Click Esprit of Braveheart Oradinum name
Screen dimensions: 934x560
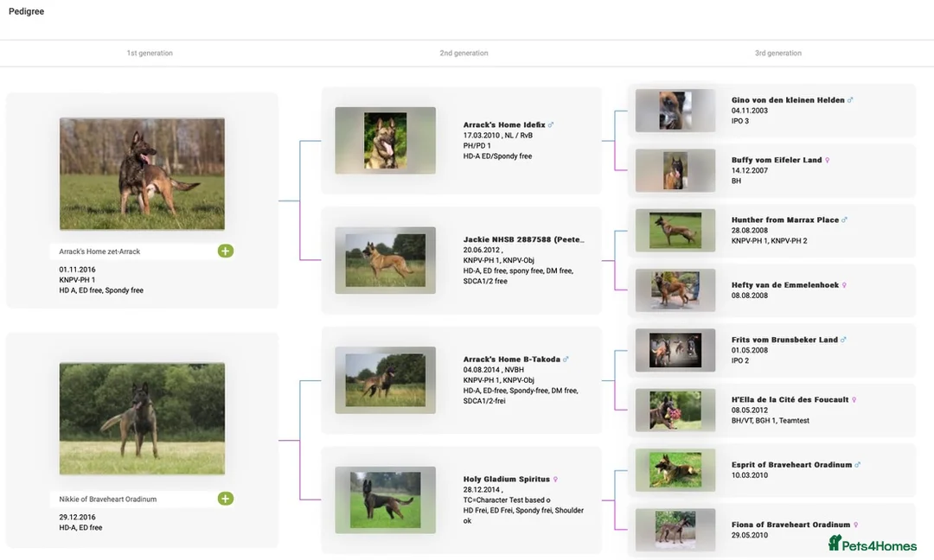[791, 465]
